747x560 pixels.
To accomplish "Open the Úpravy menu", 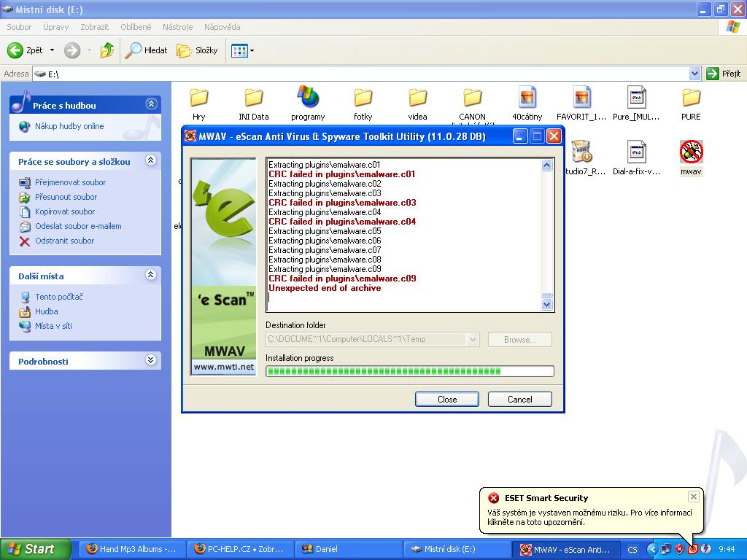I will click(x=55, y=27).
